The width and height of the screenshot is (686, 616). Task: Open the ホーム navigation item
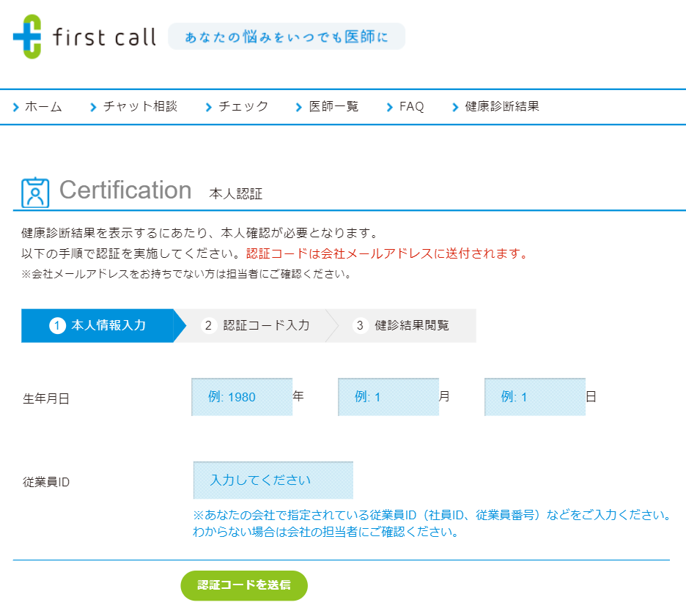[44, 106]
